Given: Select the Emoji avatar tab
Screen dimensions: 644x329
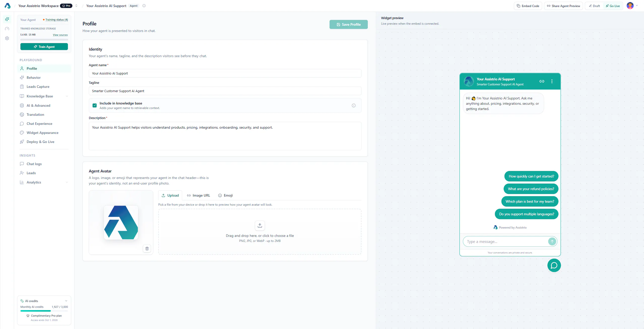Looking at the screenshot, I should coord(225,195).
